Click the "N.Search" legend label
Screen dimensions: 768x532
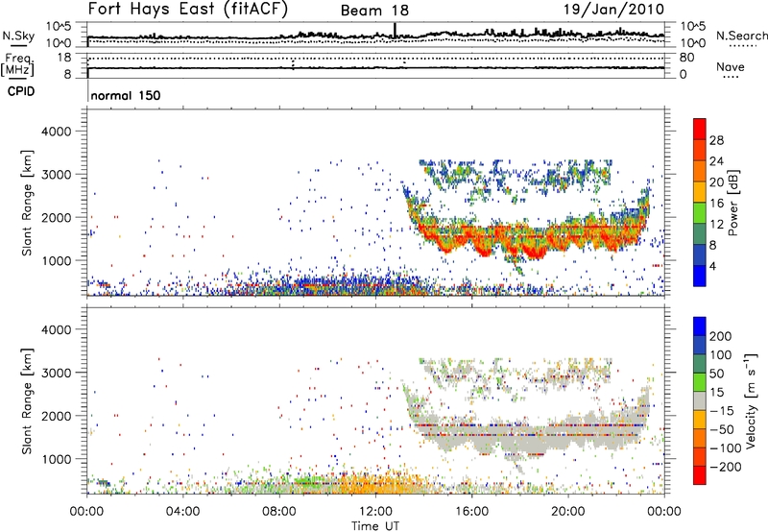tap(741, 36)
